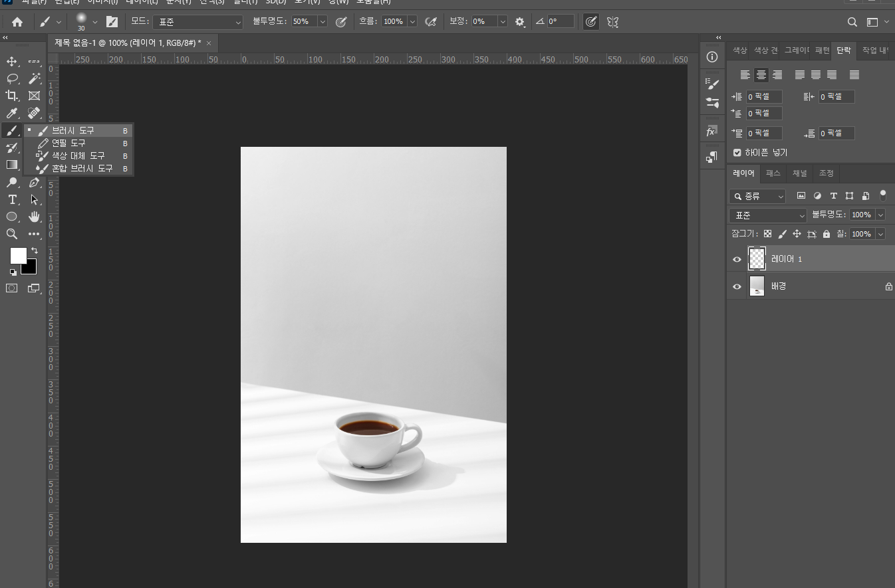The width and height of the screenshot is (895, 588).
Task: Open the 종류 layer filter dropdown
Action: click(757, 196)
